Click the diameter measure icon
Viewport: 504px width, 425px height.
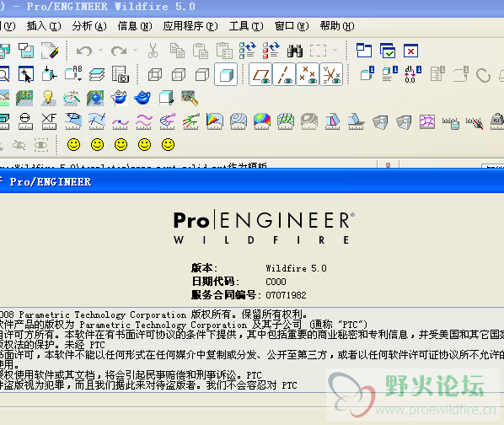25,121
